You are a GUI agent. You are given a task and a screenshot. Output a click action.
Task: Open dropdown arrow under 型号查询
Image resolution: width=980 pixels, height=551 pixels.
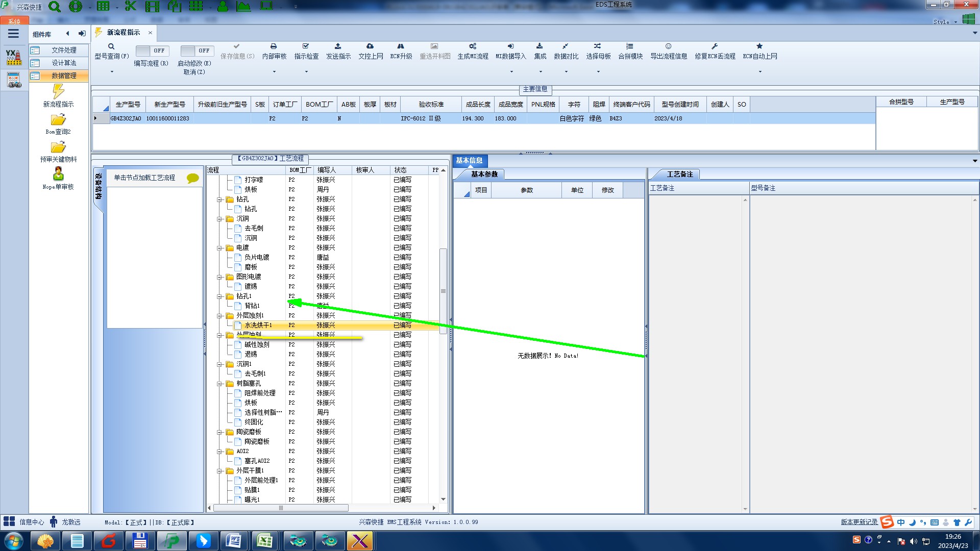click(112, 72)
